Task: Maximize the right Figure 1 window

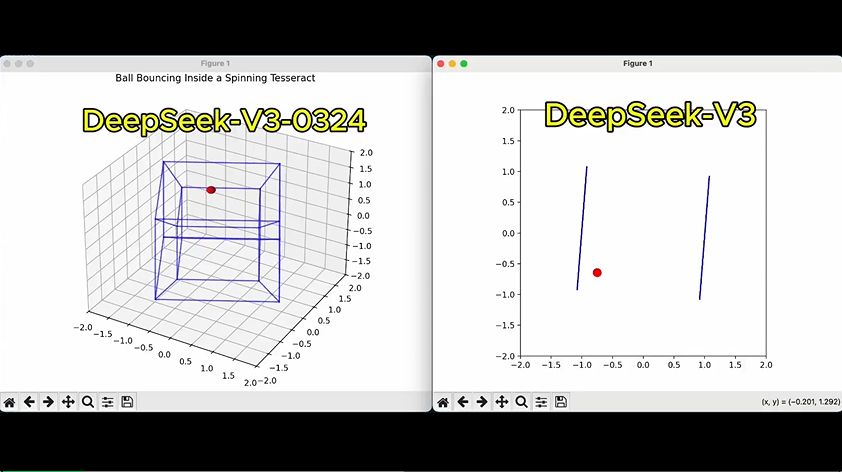Action: point(464,63)
